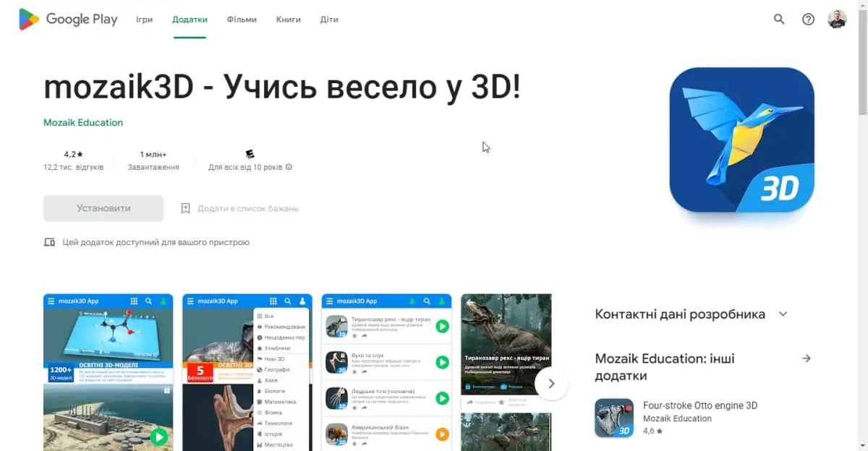
Task: Open the account profile avatar
Action: (838, 20)
